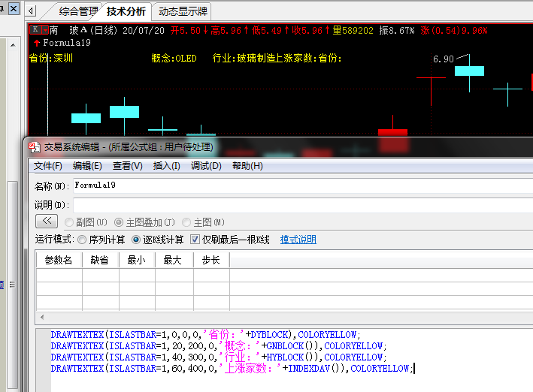Image resolution: width=533 pixels, height=392 pixels.
Task: Click the 量589202 volume value in header
Action: pyautogui.click(x=353, y=31)
